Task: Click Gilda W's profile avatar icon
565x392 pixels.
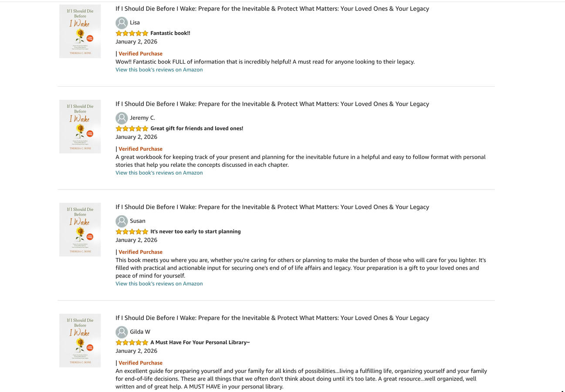Action: (122, 332)
